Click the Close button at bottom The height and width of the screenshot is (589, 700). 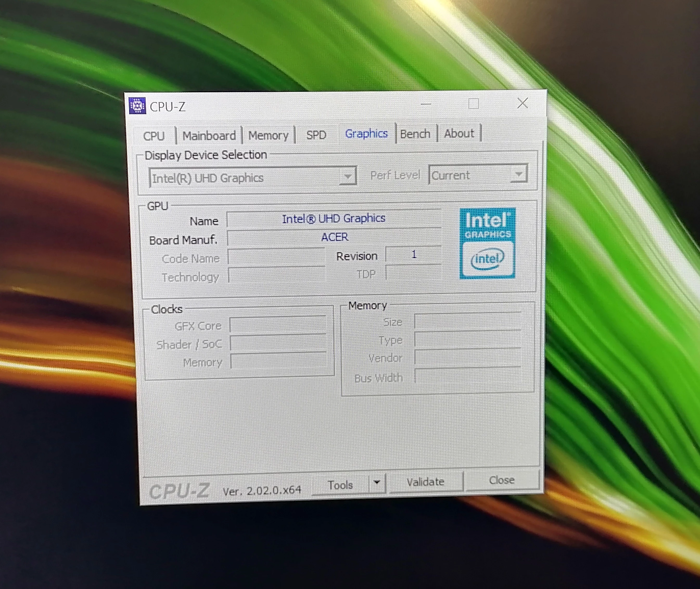502,480
